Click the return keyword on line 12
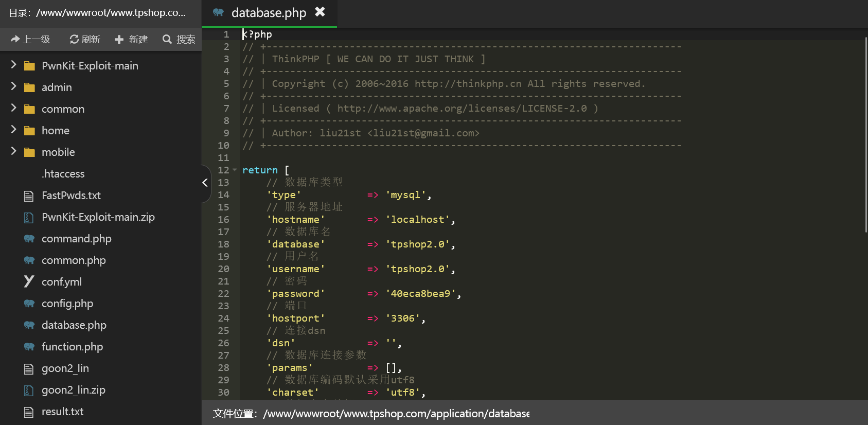This screenshot has width=868, height=425. coord(260,170)
